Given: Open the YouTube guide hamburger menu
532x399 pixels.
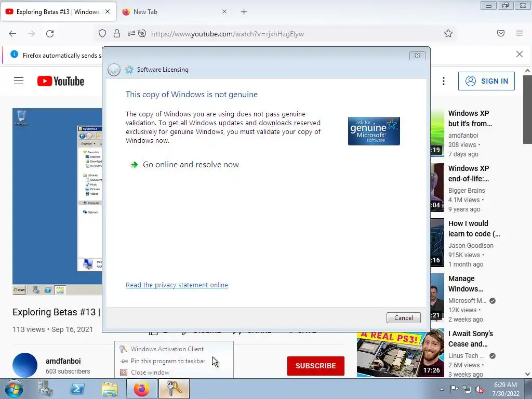Looking at the screenshot, I should click(19, 81).
